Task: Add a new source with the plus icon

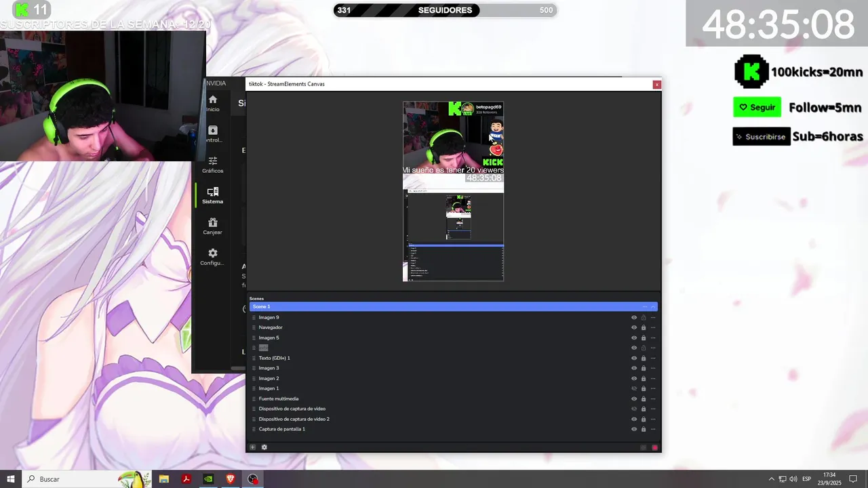Action: click(x=252, y=447)
